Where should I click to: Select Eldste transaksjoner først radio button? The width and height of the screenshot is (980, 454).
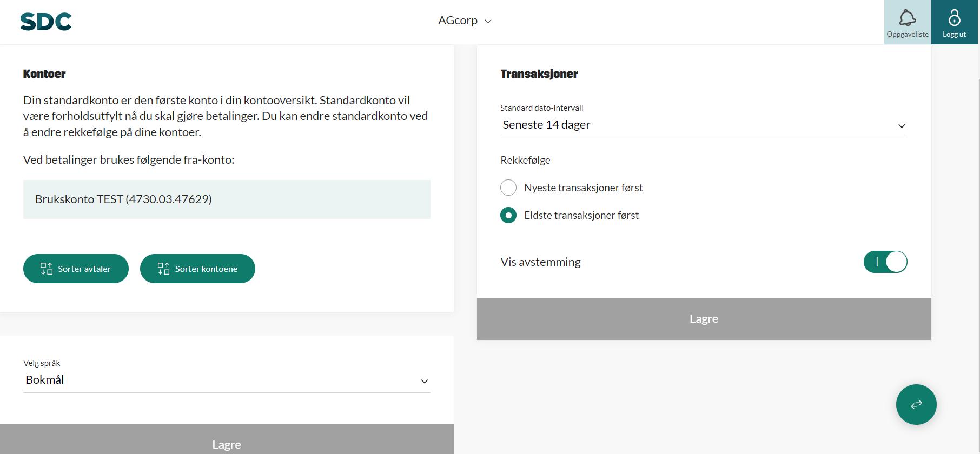(x=508, y=215)
